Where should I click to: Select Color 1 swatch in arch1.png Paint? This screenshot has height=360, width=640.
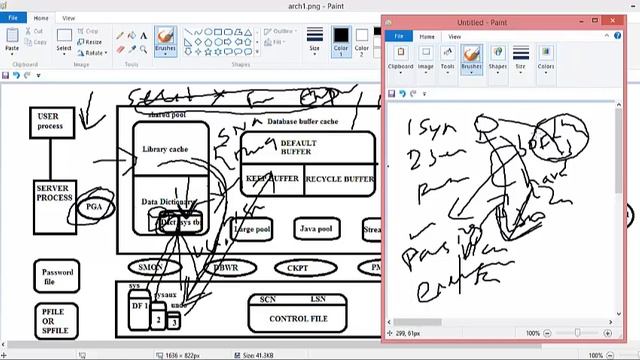pyautogui.click(x=341, y=42)
